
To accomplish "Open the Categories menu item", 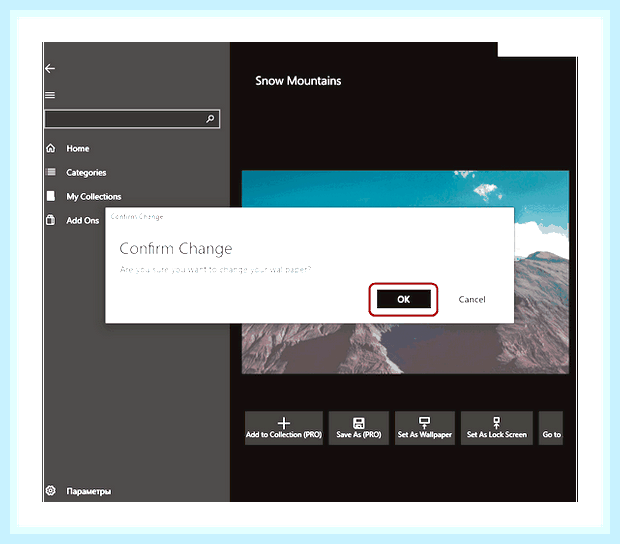I will click(86, 173).
